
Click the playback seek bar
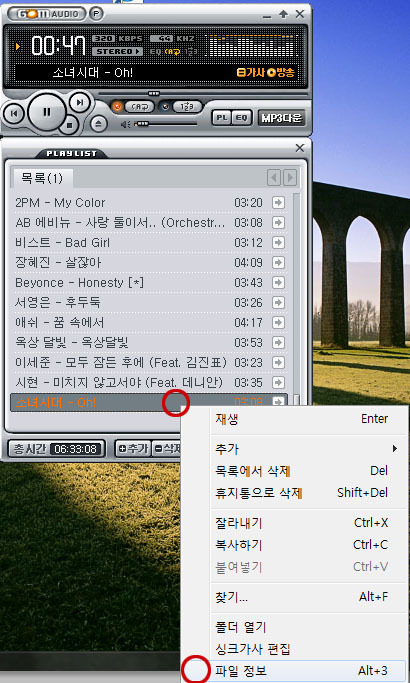(203, 93)
